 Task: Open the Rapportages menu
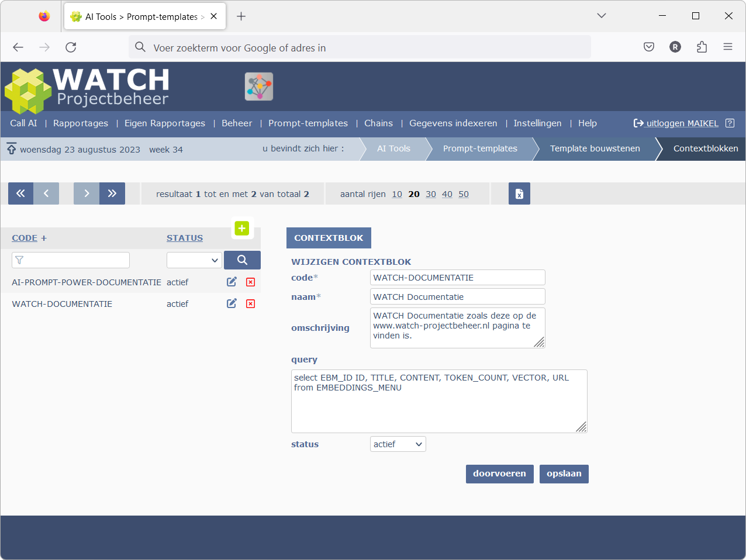[81, 123]
